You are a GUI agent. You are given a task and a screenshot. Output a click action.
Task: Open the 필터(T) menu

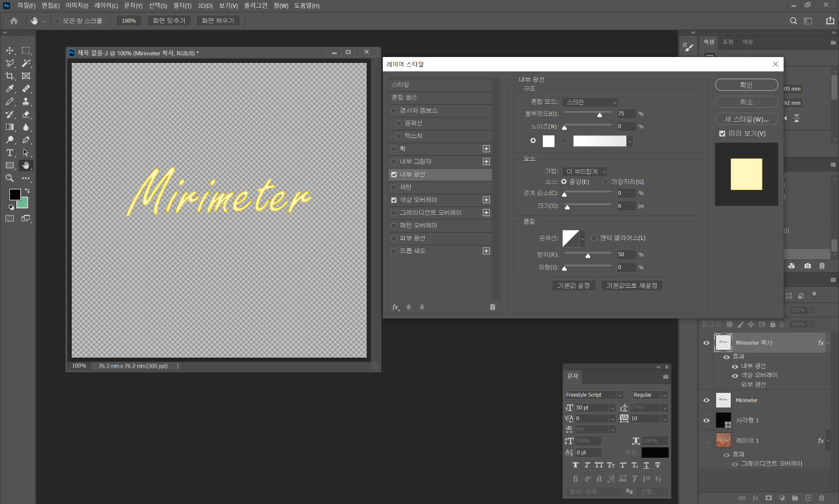182,5
